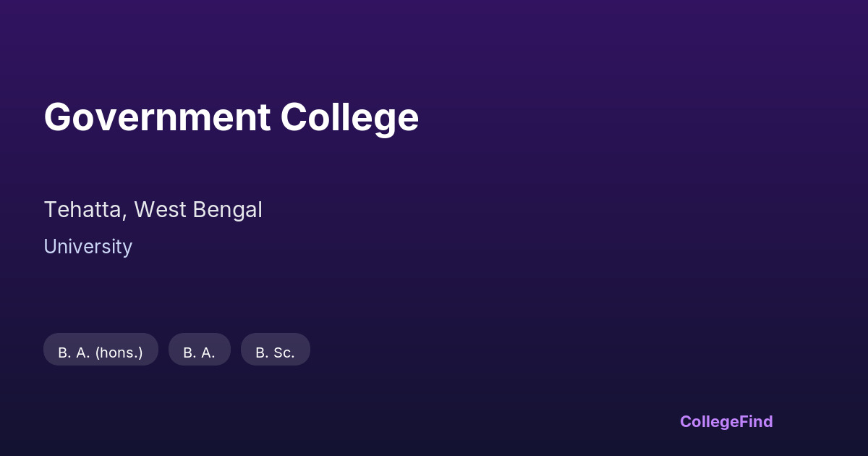Click the West Bengal state name
This screenshot has width=868, height=456.
198,210
